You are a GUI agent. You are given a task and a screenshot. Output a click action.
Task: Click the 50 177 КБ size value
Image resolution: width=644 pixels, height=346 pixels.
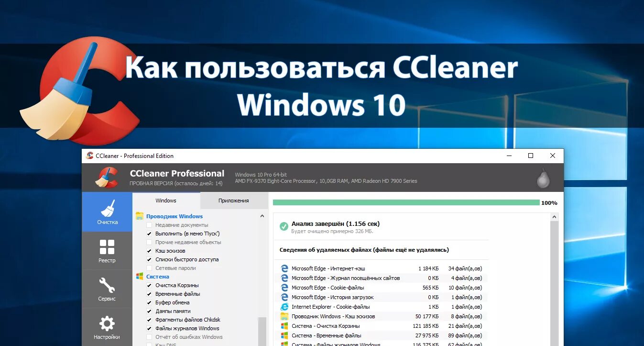[427, 316]
